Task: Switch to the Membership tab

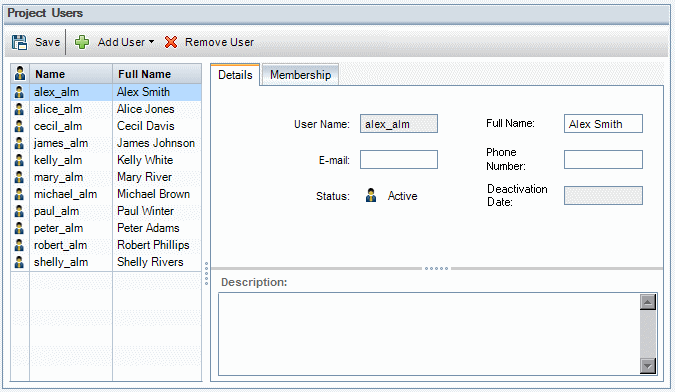Action: click(x=300, y=75)
